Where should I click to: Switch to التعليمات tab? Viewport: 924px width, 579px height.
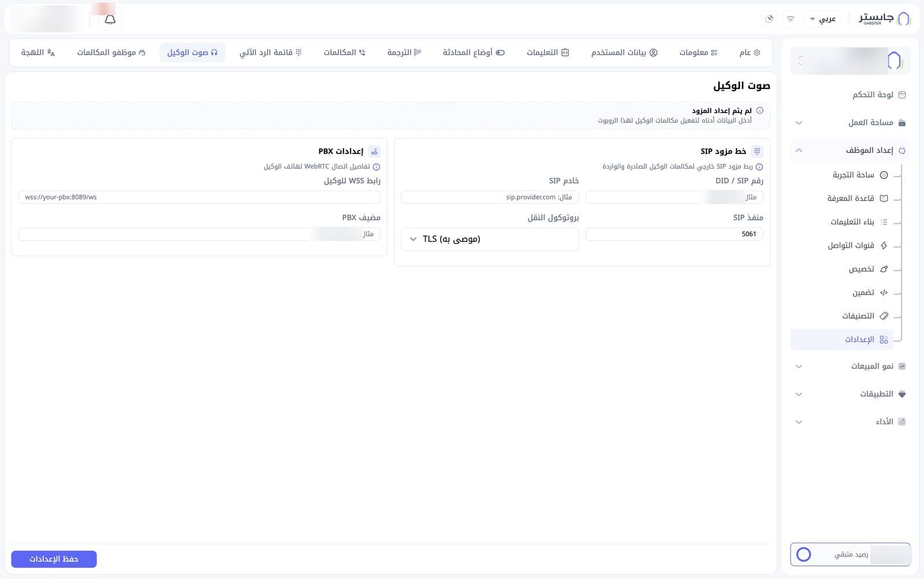pyautogui.click(x=547, y=53)
